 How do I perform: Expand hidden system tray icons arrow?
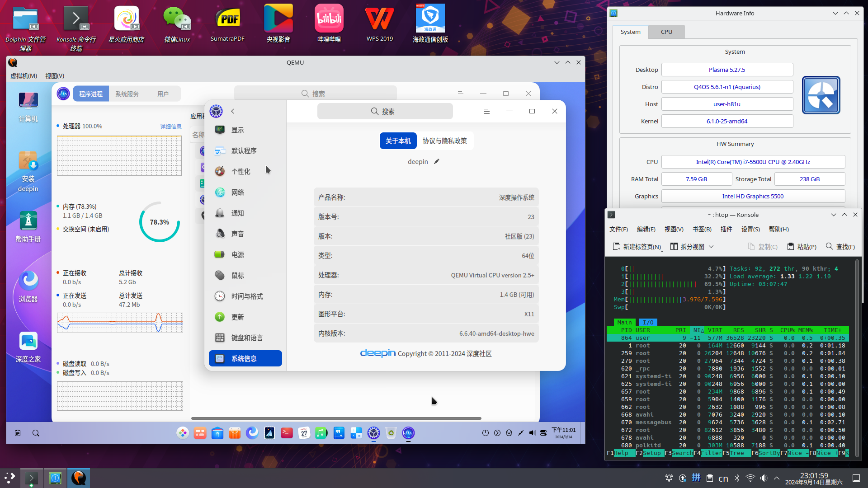tap(777, 478)
